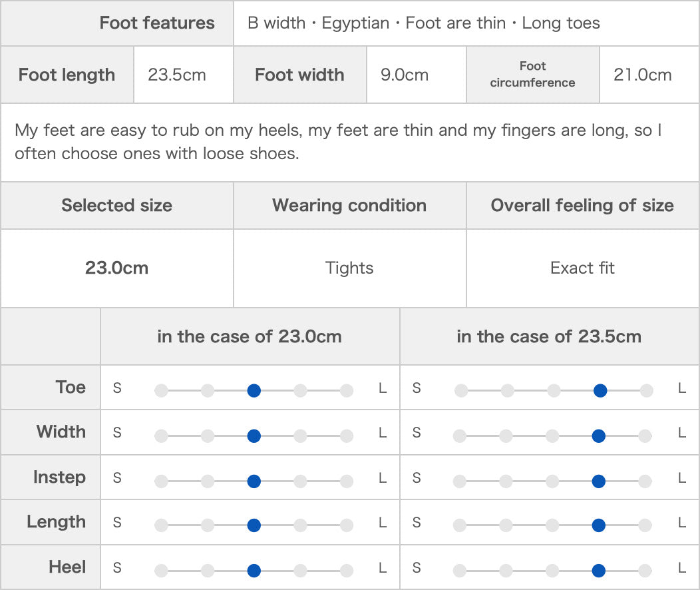The width and height of the screenshot is (700, 590).
Task: Select the blue Toe dot for 23.0cm
Action: tap(254, 390)
